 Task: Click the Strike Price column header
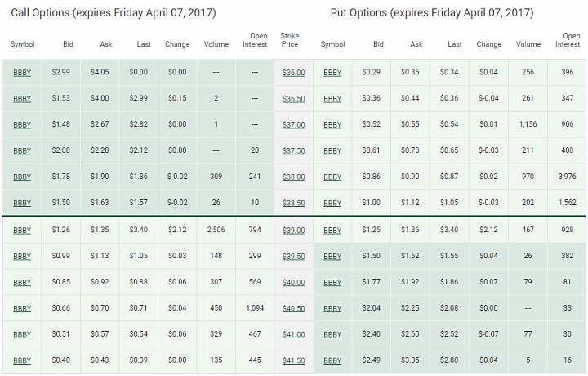(x=289, y=40)
